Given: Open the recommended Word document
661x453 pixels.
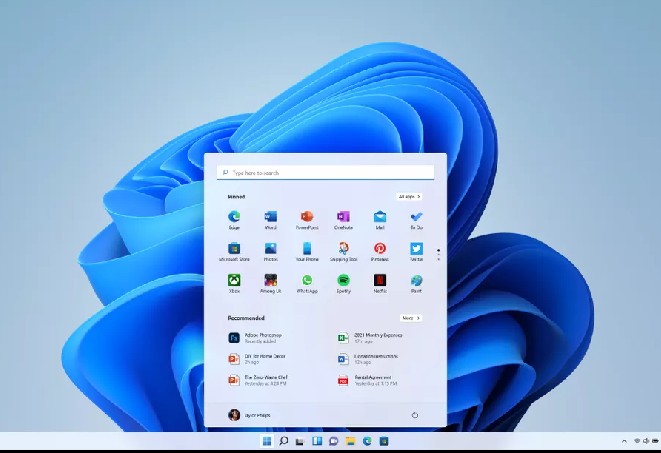Looking at the screenshot, I should 368,359.
